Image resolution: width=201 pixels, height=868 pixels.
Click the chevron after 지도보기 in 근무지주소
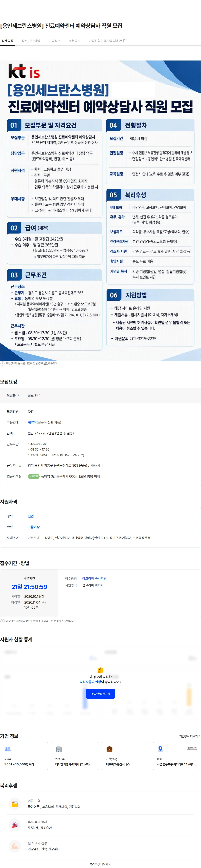pyautogui.click(x=102, y=465)
